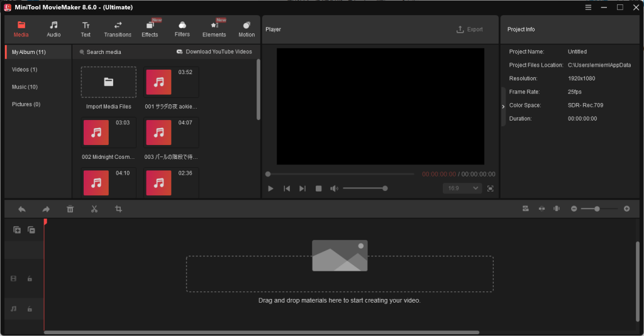Viewport: 644px width, 336px height.
Task: Toggle the audio track lock
Action: pos(30,309)
